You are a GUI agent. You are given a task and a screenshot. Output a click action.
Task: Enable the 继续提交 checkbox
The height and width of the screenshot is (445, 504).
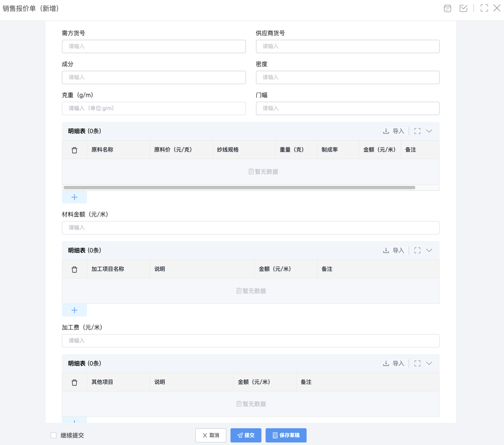[x=54, y=435]
